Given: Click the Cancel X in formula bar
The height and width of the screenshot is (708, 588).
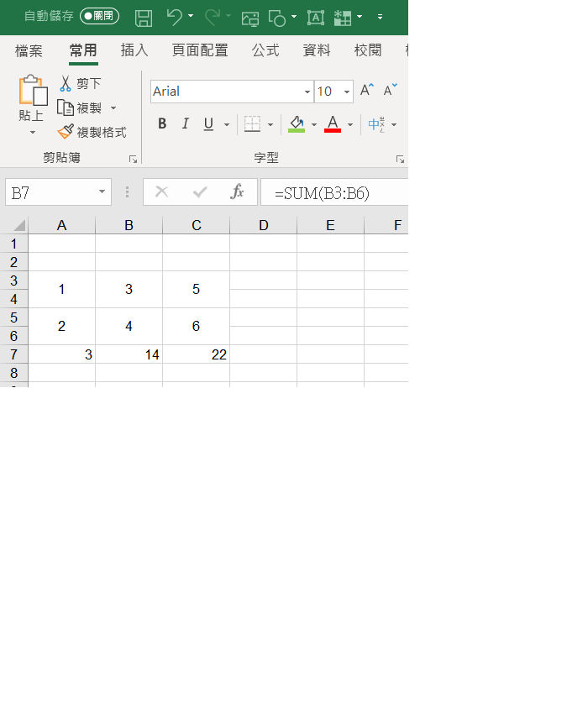Looking at the screenshot, I should click(x=161, y=191).
